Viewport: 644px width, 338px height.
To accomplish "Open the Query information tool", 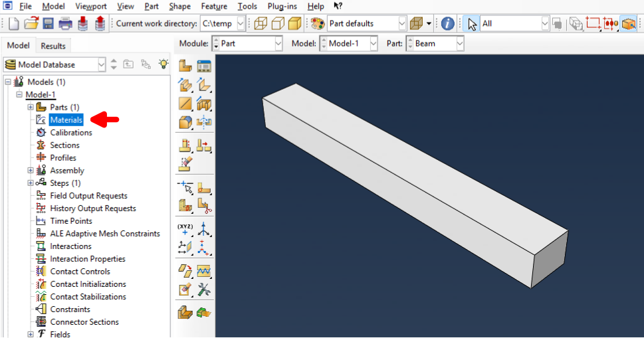I will (448, 24).
